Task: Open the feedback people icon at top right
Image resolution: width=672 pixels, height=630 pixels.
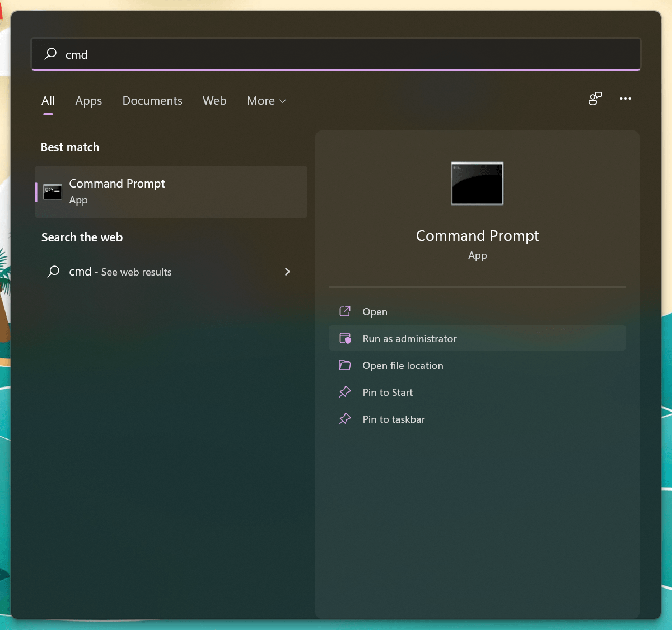Action: pyautogui.click(x=595, y=99)
